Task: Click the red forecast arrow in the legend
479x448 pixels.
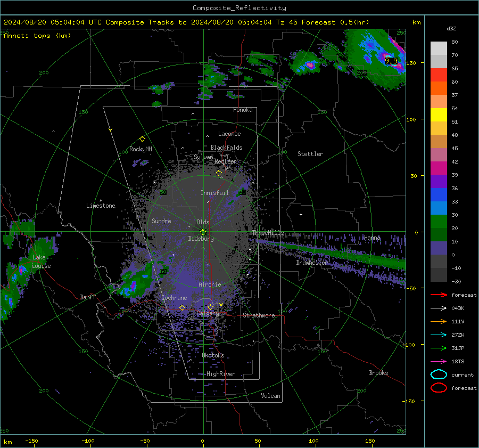Action: coord(439,295)
